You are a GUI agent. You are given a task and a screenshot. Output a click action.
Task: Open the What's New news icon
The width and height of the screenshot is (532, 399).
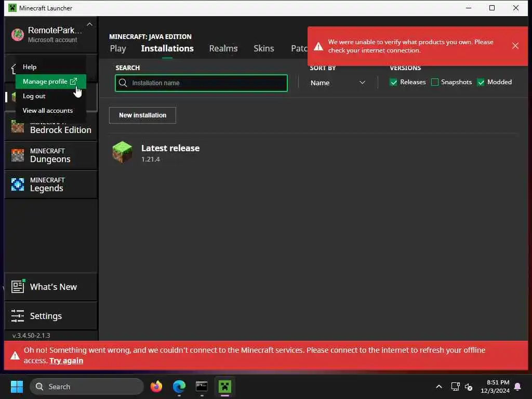[x=18, y=287]
